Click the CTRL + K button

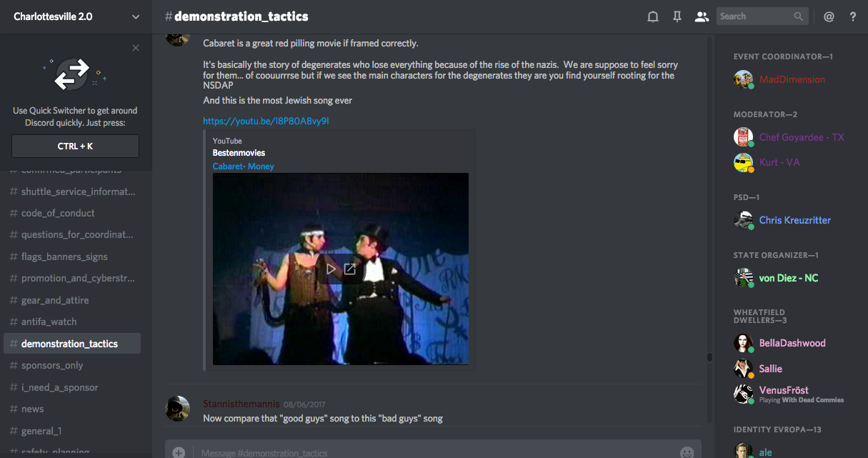(76, 146)
